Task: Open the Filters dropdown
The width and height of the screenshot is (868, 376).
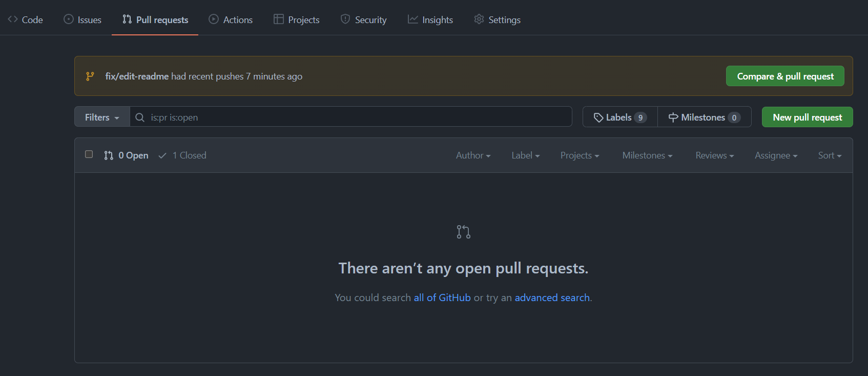Action: coord(102,117)
